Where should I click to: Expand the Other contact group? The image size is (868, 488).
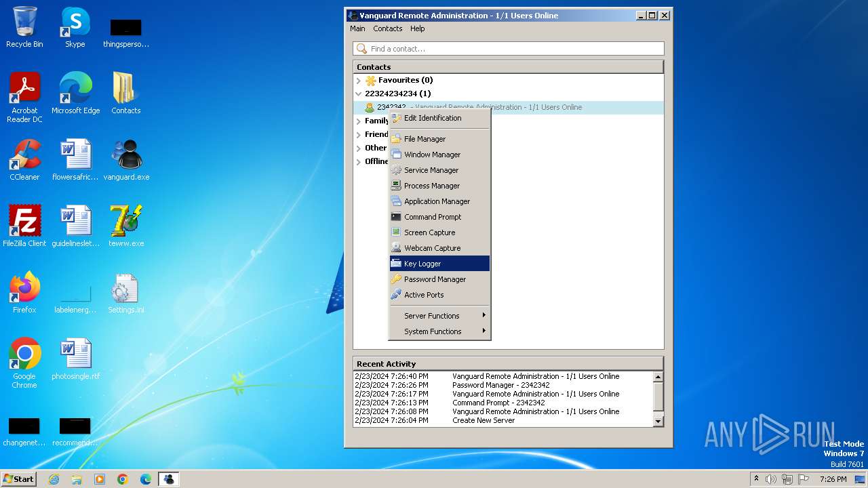359,148
